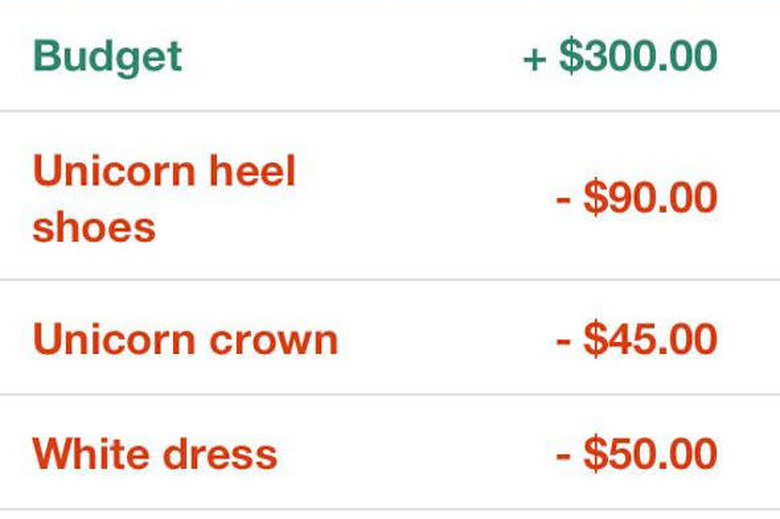Click the minus sign before $45.00

[x=564, y=341]
